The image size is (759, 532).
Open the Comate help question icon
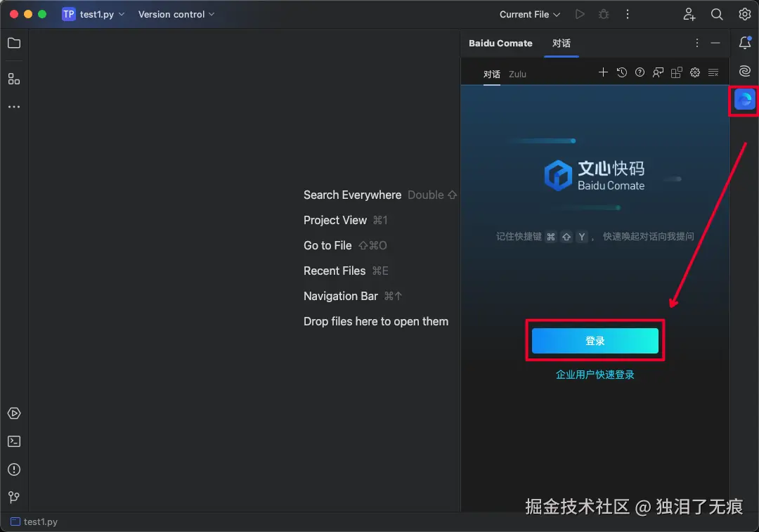coord(640,72)
